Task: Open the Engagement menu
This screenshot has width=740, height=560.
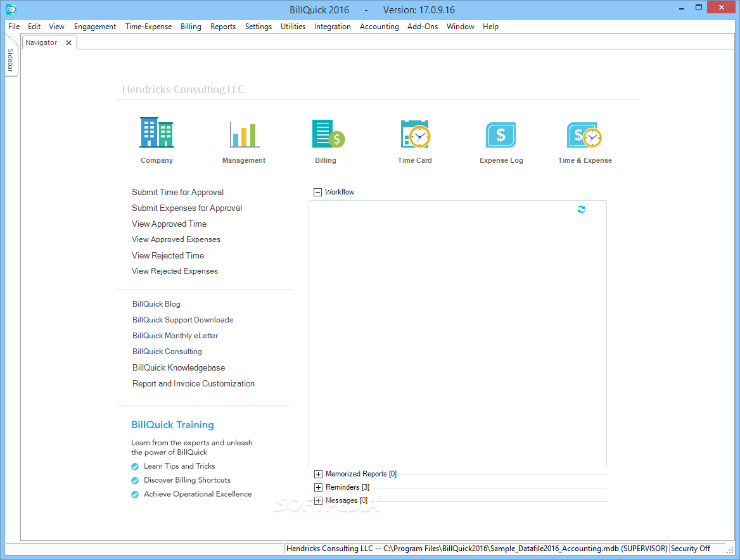Action: [x=95, y=27]
